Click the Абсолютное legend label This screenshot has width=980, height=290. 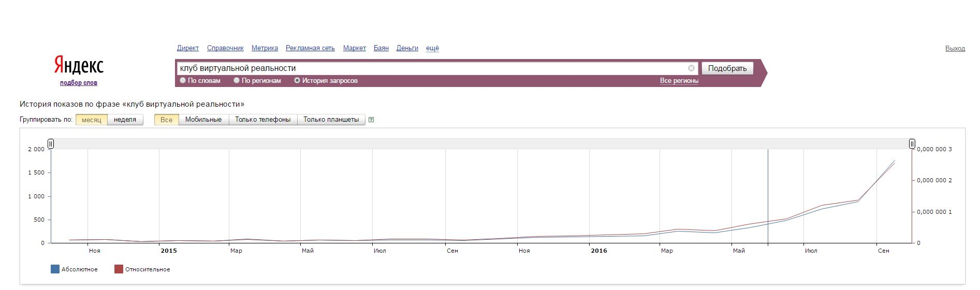point(80,269)
